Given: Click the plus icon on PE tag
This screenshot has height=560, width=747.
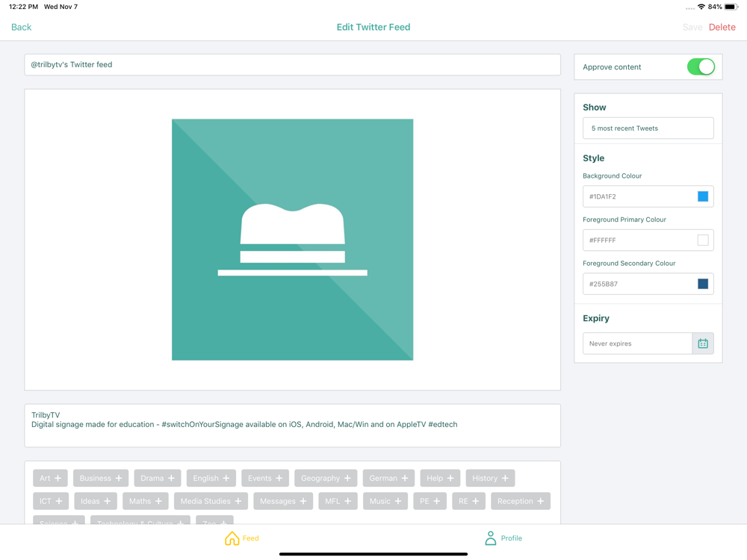Looking at the screenshot, I should [436, 501].
